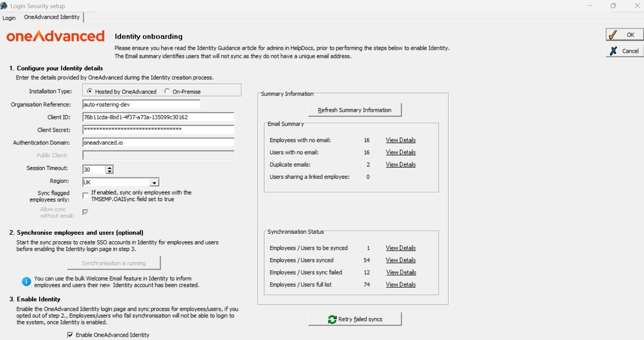Switch to the Login tab
Viewport: 644px width, 340px height.
click(x=9, y=18)
